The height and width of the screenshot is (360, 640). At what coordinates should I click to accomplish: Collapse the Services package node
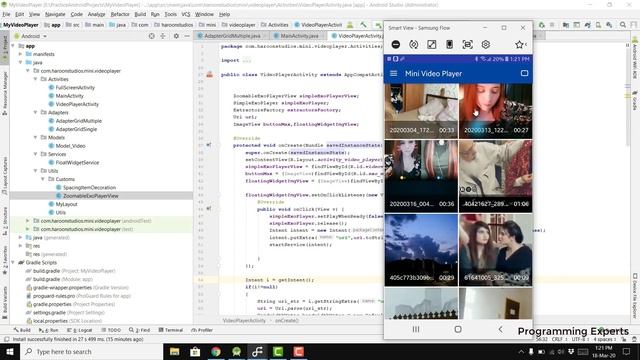35,154
